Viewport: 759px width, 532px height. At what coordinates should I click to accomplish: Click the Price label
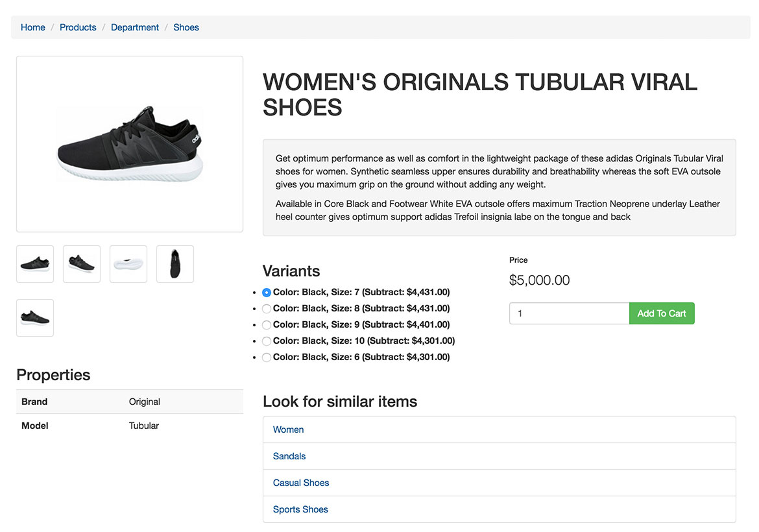[x=518, y=260]
